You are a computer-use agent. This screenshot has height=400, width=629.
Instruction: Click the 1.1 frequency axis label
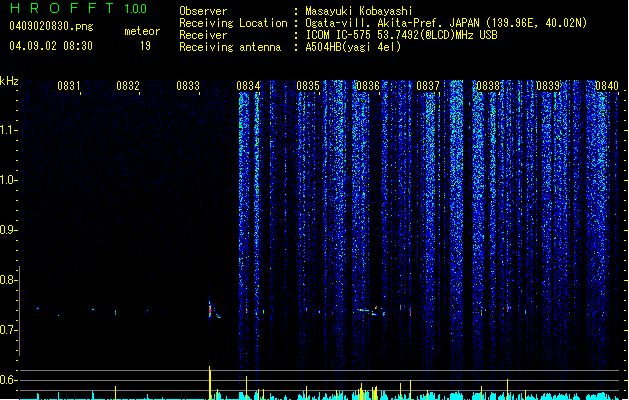[7, 130]
